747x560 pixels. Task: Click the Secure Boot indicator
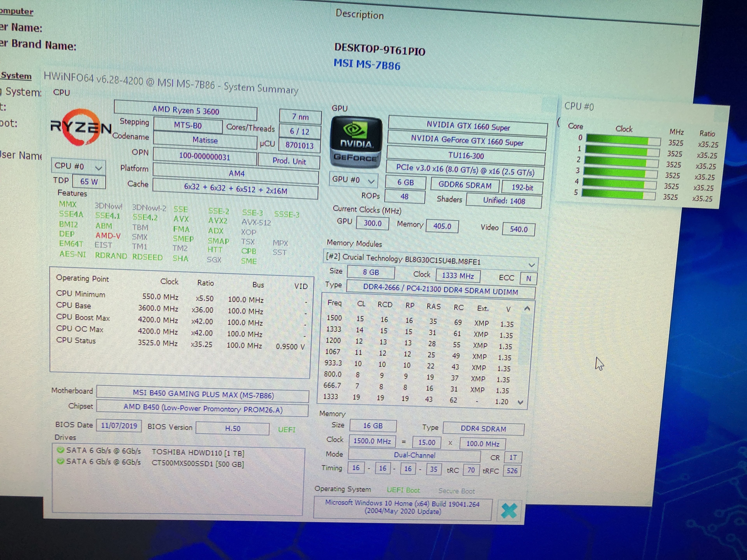point(456,491)
